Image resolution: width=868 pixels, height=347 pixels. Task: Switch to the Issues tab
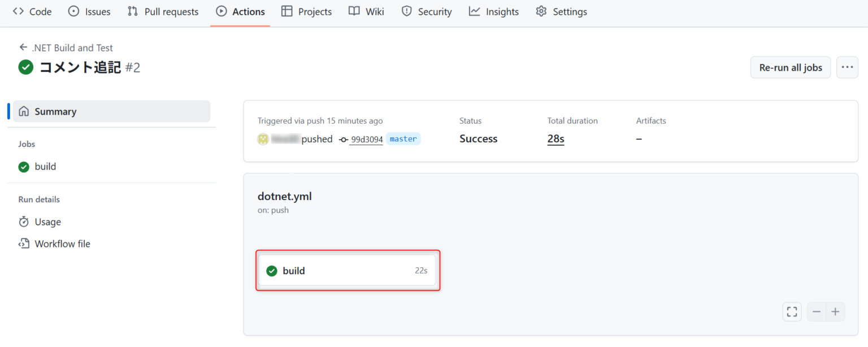tap(89, 11)
